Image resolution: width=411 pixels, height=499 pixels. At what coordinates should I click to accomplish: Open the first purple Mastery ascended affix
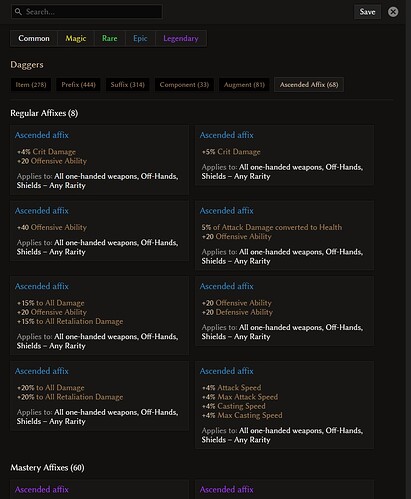[42, 489]
